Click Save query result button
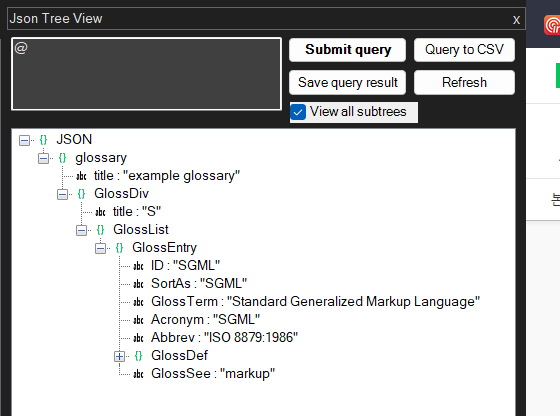Image resolution: width=560 pixels, height=416 pixels. pyautogui.click(x=347, y=82)
